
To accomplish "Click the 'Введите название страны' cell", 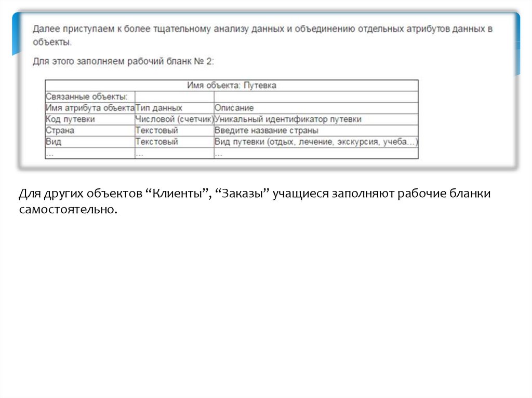I will [x=316, y=131].
